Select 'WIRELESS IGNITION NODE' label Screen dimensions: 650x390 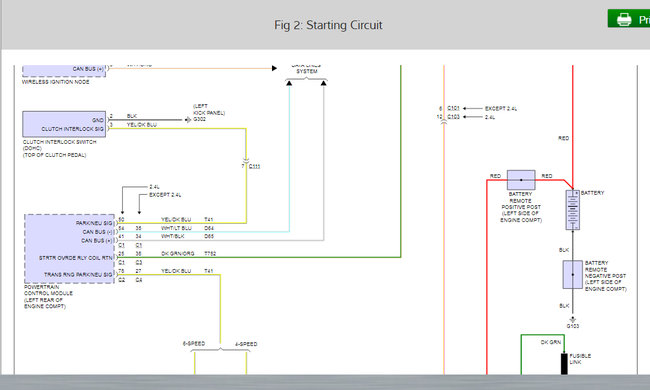(56, 82)
